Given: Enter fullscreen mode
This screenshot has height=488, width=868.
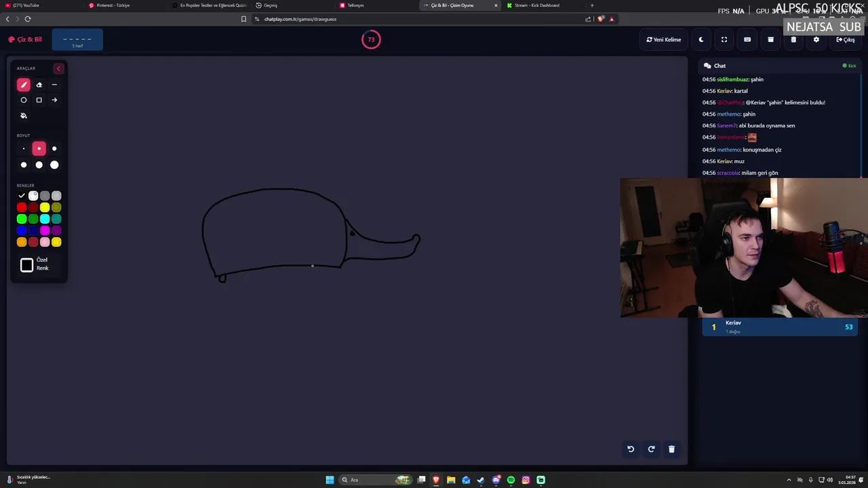Looking at the screenshot, I should (724, 39).
